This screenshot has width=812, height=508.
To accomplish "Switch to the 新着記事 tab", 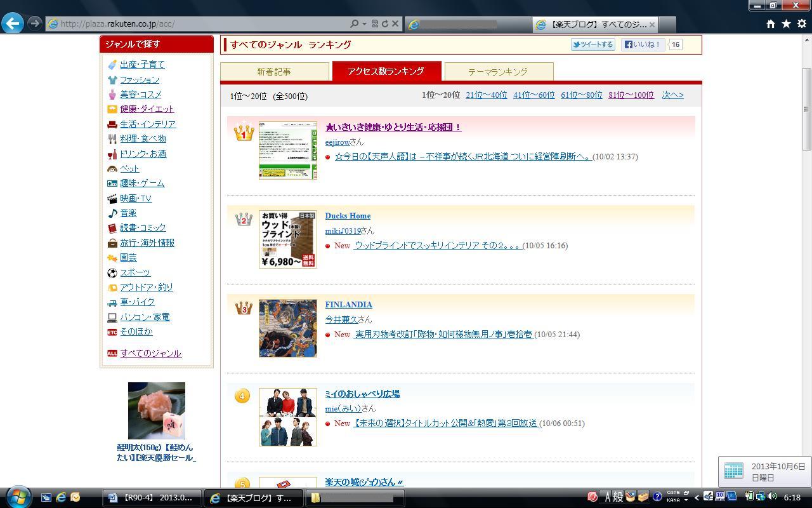I will [x=274, y=72].
